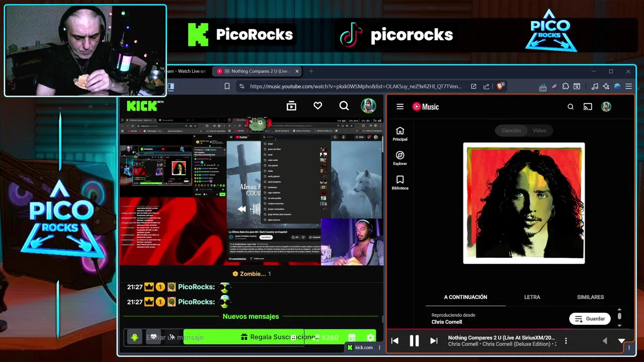Open the YouTube Music hamburger menu
Image resolution: width=644 pixels, height=362 pixels.
pyautogui.click(x=400, y=107)
